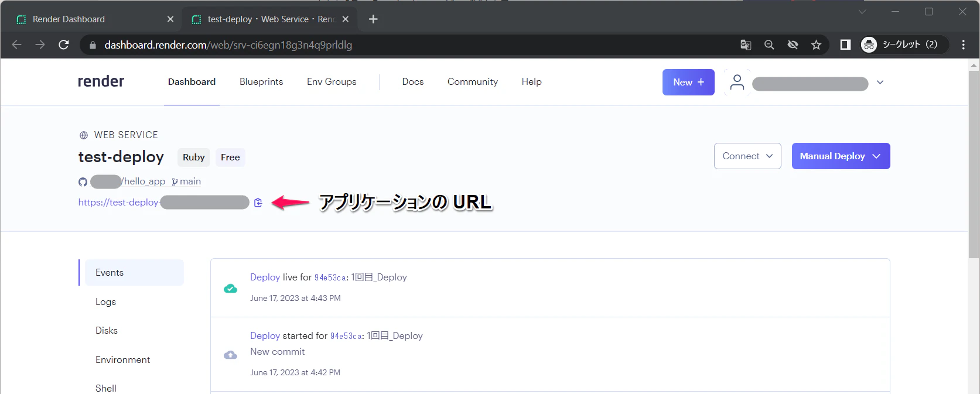Copy the application URL with clipboard icon

tap(258, 203)
